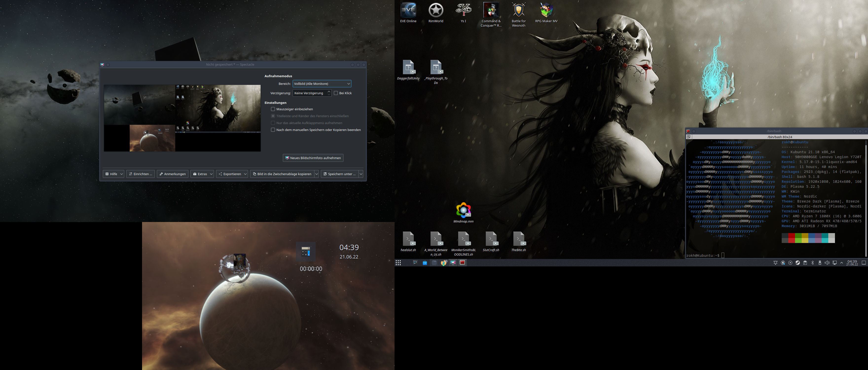Expand hidden system tray icons
This screenshot has width=868, height=370.
coord(842,263)
